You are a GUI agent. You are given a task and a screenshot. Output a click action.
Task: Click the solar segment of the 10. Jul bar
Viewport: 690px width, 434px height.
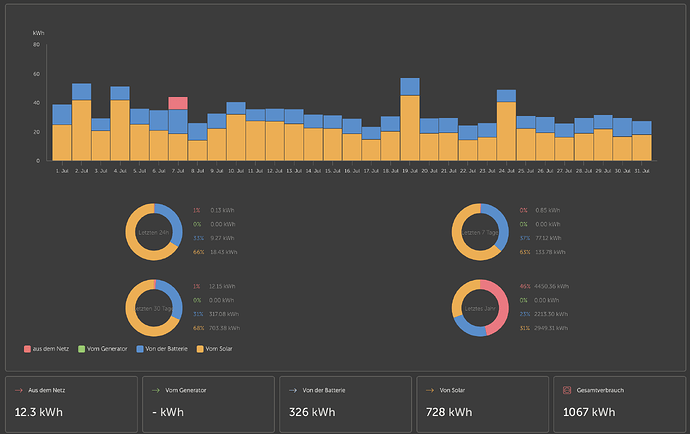click(236, 137)
